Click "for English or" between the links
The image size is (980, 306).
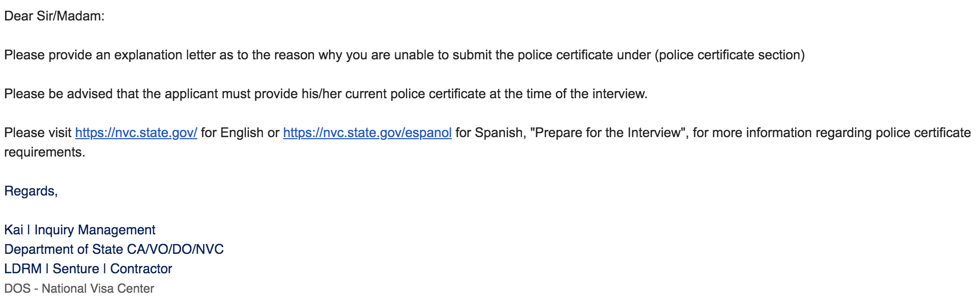(240, 133)
